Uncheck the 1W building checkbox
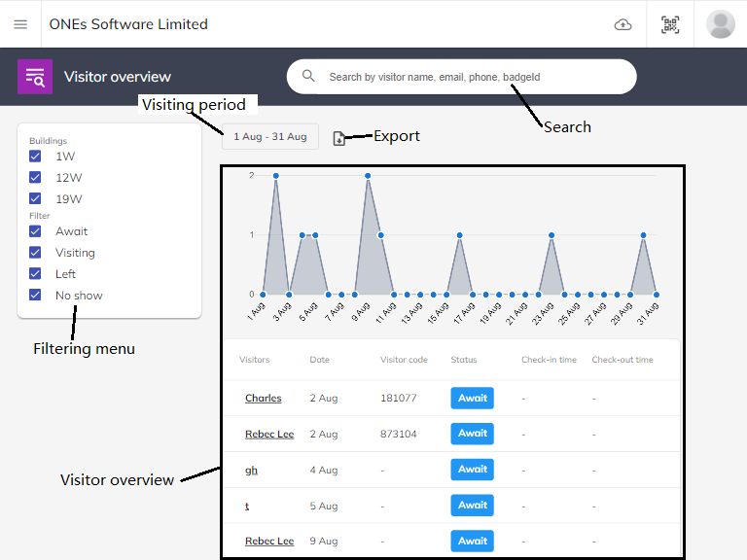This screenshot has height=560, width=747. 35,157
